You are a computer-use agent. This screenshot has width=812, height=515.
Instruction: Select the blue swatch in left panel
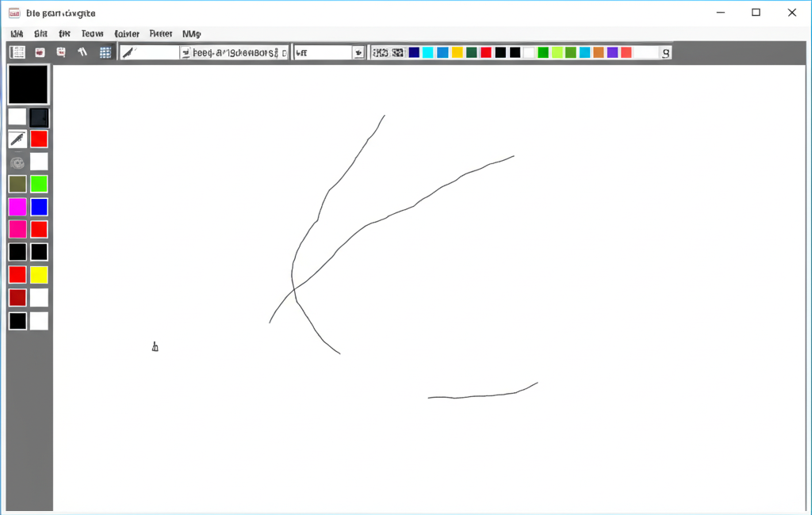coord(39,207)
